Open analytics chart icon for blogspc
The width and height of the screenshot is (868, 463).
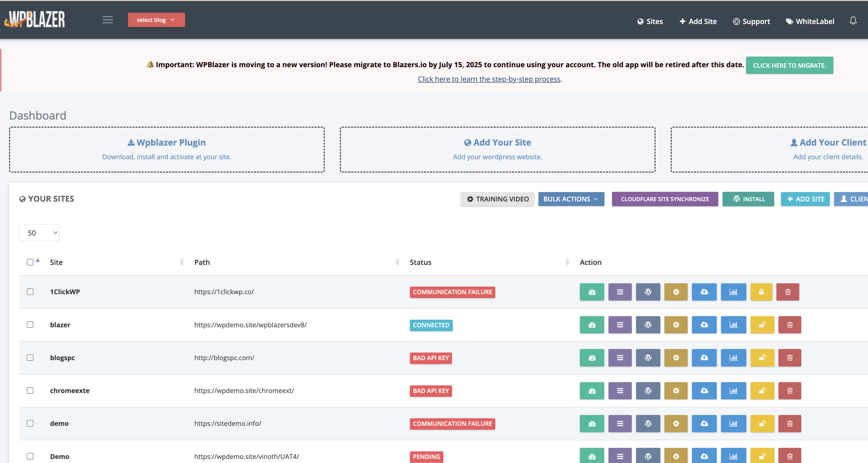733,358
